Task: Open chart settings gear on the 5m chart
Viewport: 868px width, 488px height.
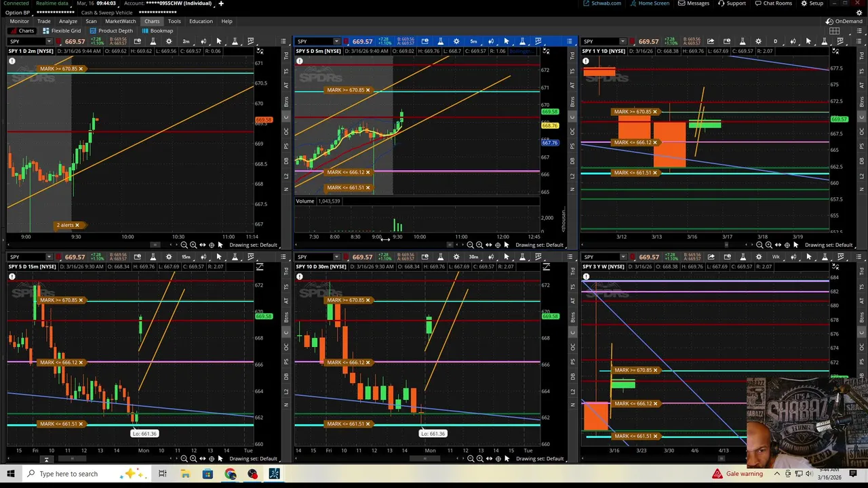Action: click(456, 41)
